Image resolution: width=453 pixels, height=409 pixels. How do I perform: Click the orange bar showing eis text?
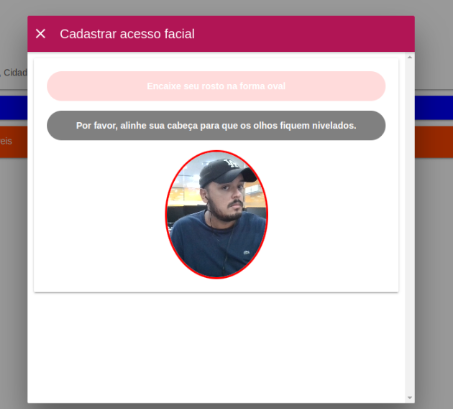tap(14, 142)
